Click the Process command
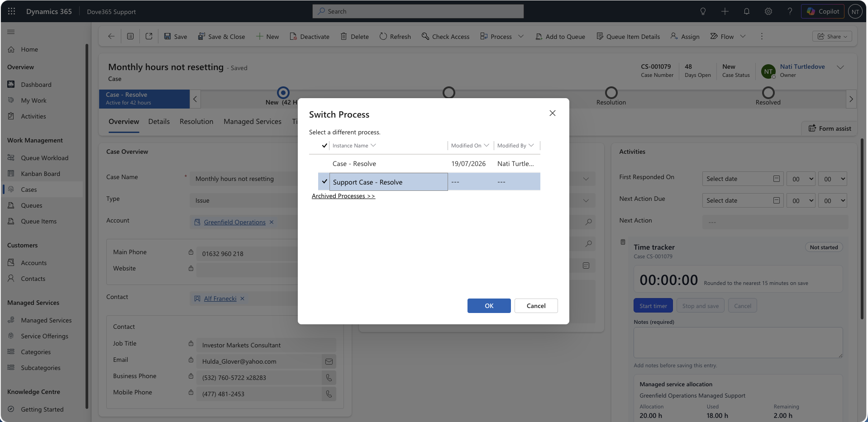Screen dimensions: 868x422 [x=496, y=37]
